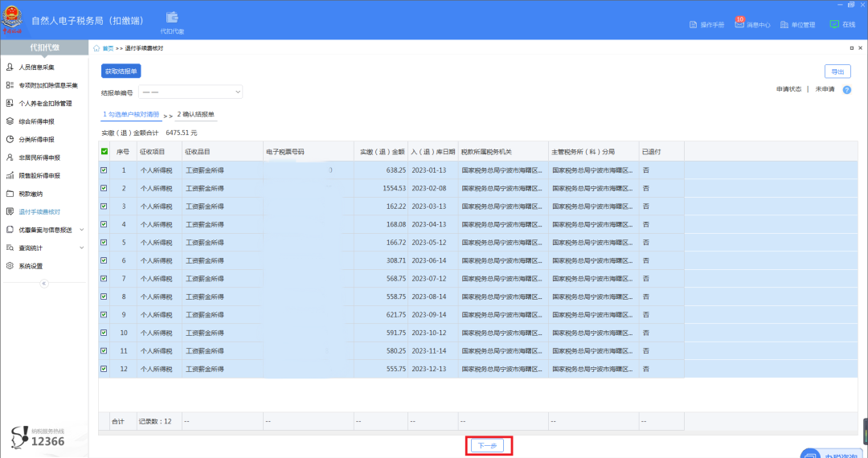The width and height of the screenshot is (868, 458).
Task: Open the 中税咨询 chat widget icon
Action: [812, 453]
